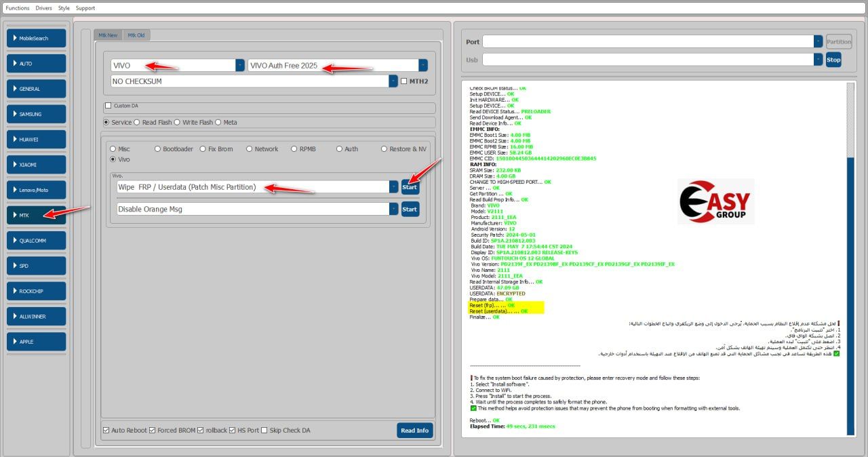Expand the Usb dropdown
The width and height of the screenshot is (868, 457).
click(x=818, y=60)
